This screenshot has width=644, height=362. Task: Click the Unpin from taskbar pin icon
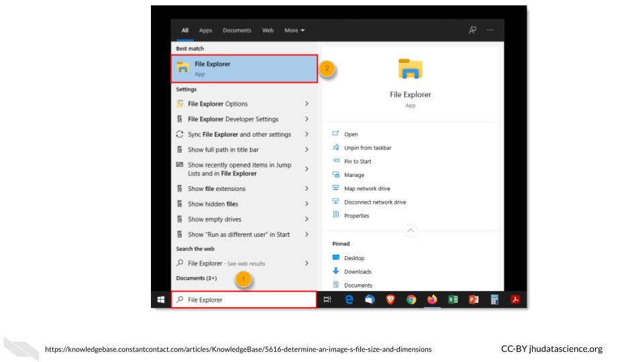coord(335,147)
